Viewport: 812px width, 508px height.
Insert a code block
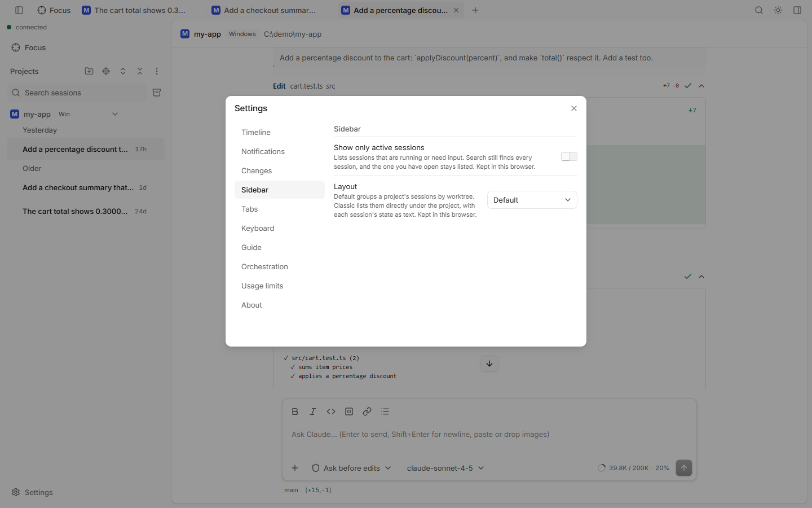point(349,411)
